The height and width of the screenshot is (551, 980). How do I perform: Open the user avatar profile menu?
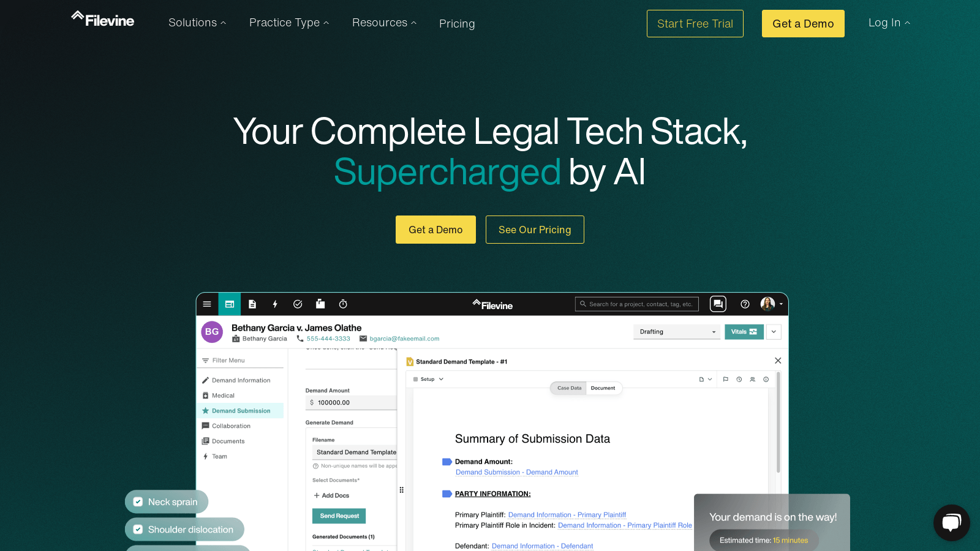click(x=771, y=304)
